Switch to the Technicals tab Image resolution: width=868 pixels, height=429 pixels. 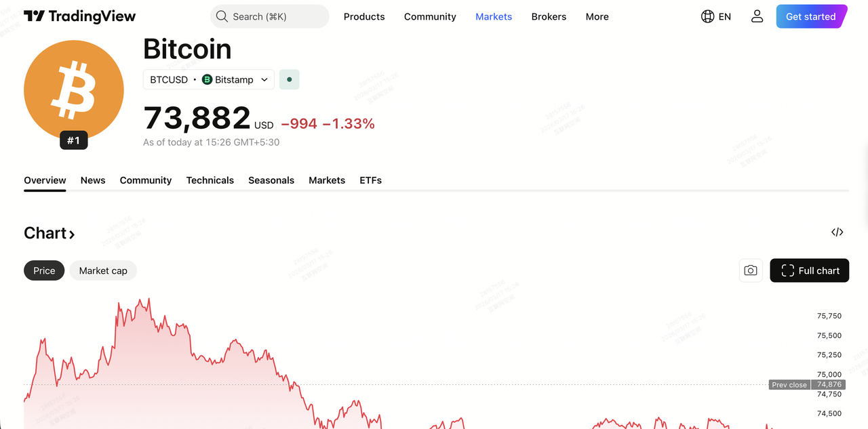(210, 180)
